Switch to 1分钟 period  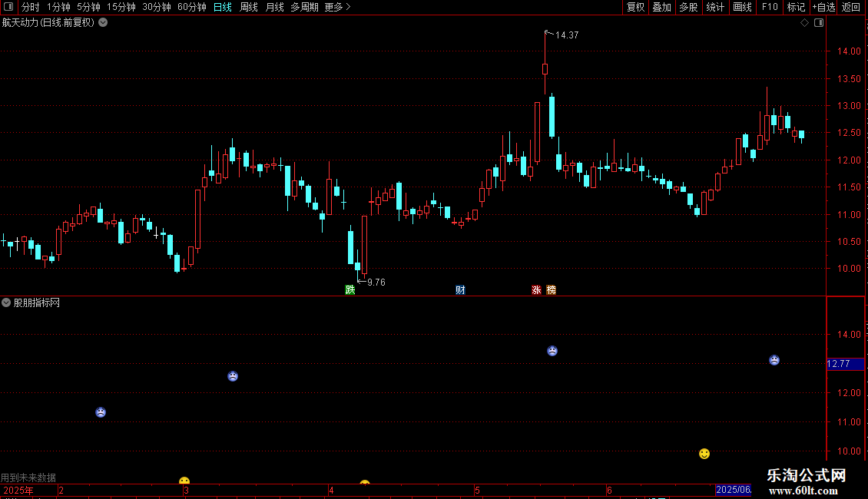tap(58, 7)
